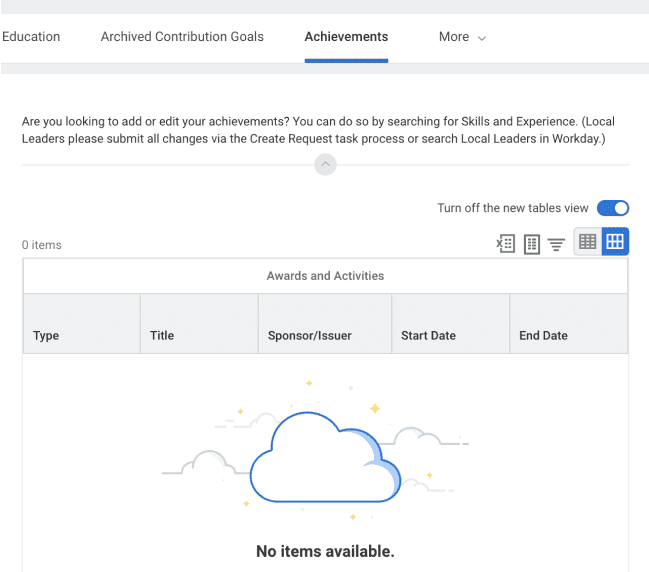The width and height of the screenshot is (649, 572).
Task: Sort by Start Date column header
Action: [x=428, y=336]
